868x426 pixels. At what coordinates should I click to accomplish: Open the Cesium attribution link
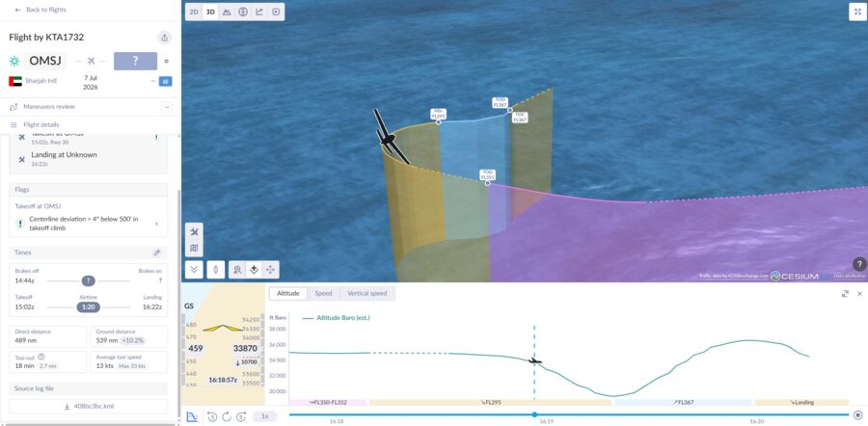(795, 276)
